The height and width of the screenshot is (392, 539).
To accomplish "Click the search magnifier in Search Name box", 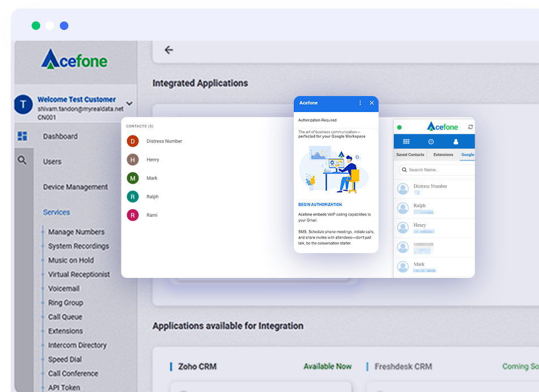I will click(x=405, y=169).
